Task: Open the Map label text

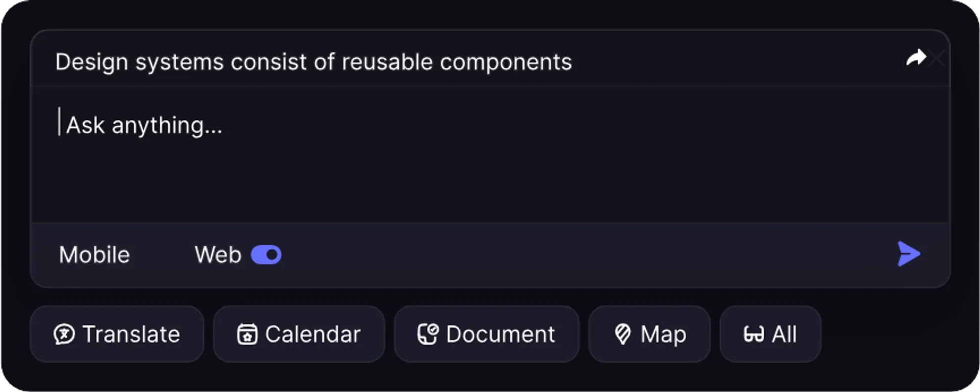Action: (663, 334)
